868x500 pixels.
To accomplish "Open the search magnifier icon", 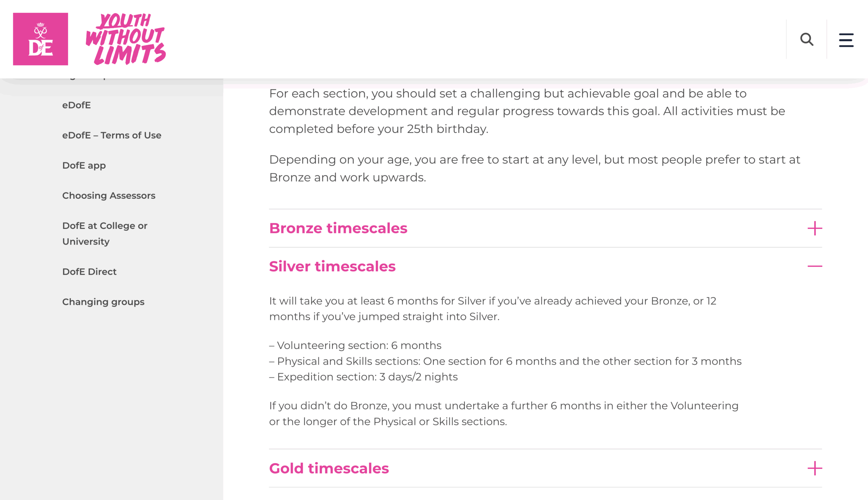I will pyautogui.click(x=806, y=39).
